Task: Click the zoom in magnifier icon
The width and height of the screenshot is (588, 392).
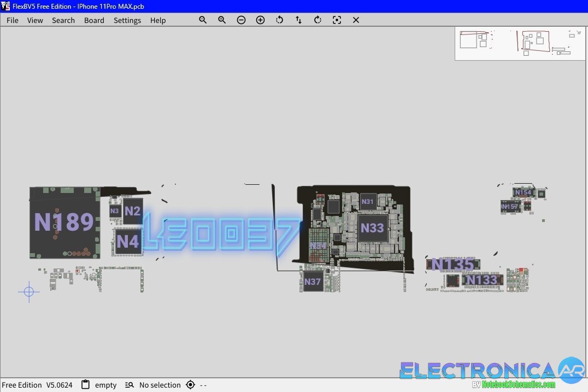Action: tap(222, 20)
